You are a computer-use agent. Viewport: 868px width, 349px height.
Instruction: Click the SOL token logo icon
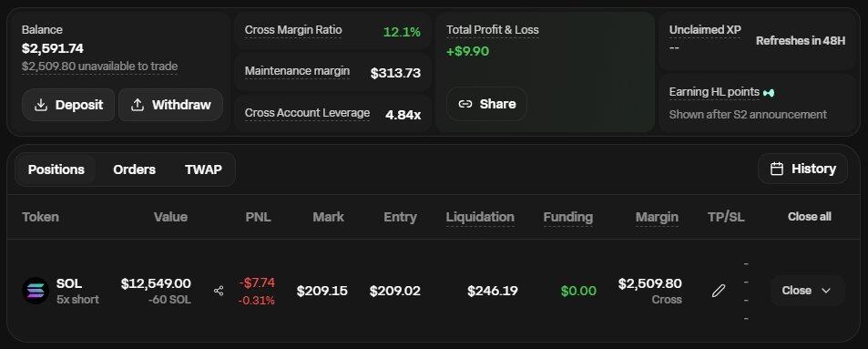[36, 291]
